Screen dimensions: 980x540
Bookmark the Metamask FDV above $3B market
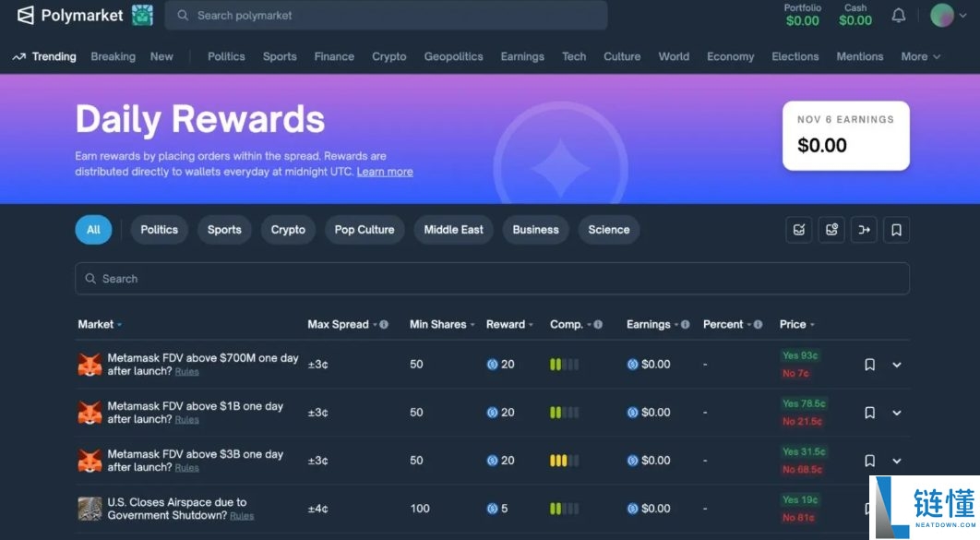click(869, 461)
